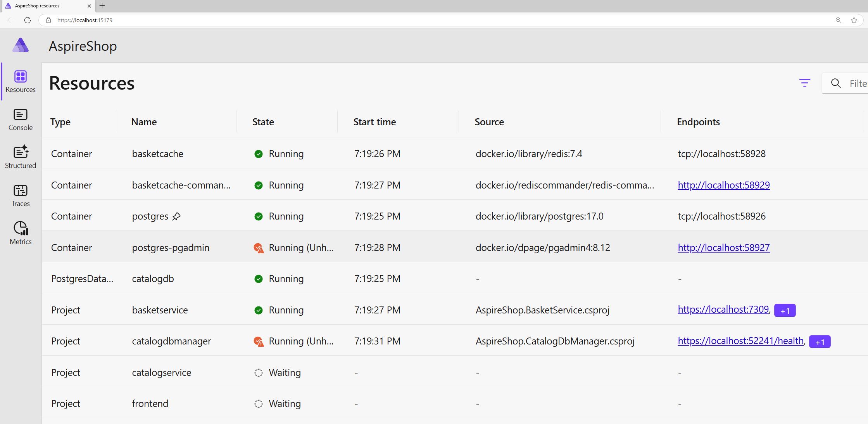Sort by the Type column header
This screenshot has width=868, height=424.
click(60, 122)
